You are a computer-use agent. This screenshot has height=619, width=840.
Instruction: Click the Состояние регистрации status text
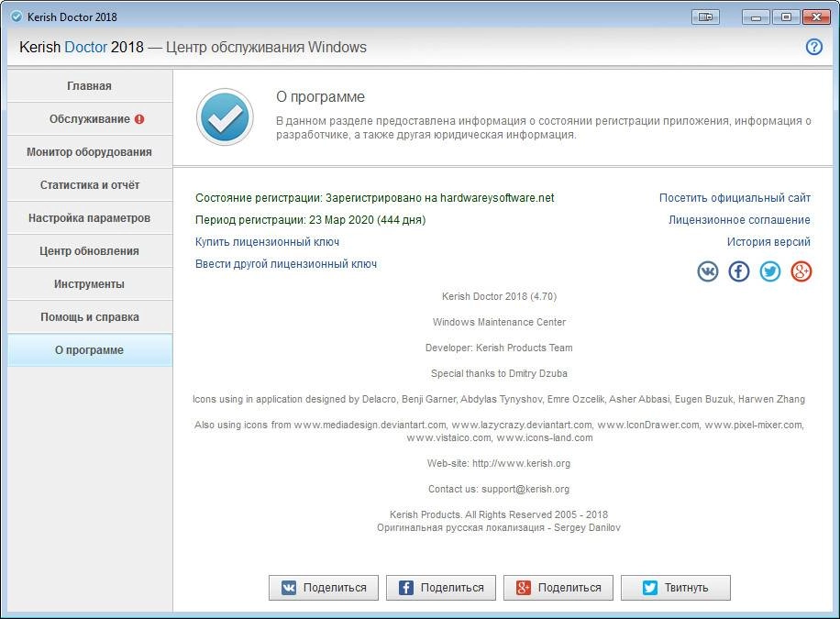pos(374,198)
